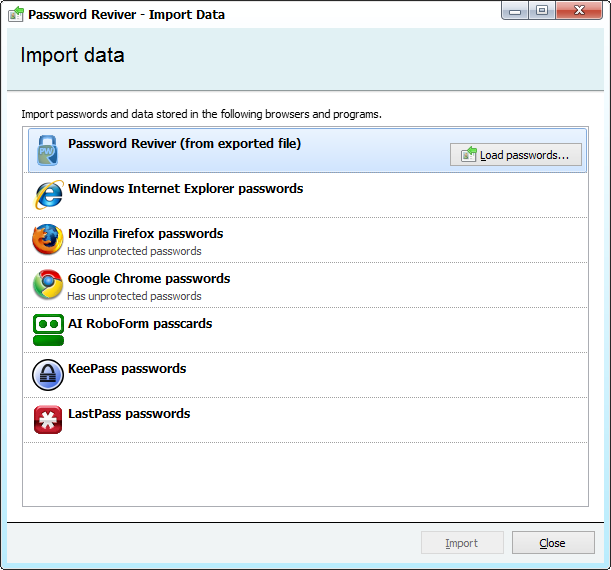Image resolution: width=611 pixels, height=570 pixels.
Task: Minimize the Import Data window
Action: (515, 11)
